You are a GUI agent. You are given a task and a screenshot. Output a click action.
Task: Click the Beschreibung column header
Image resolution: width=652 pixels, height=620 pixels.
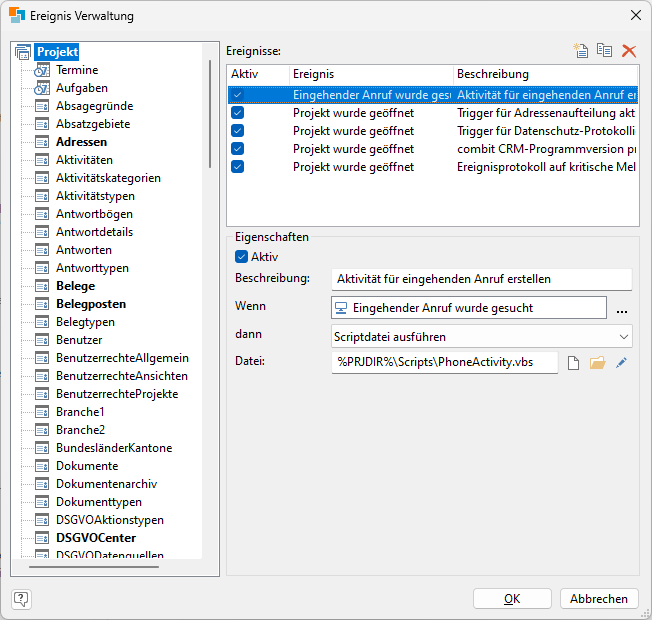point(545,74)
